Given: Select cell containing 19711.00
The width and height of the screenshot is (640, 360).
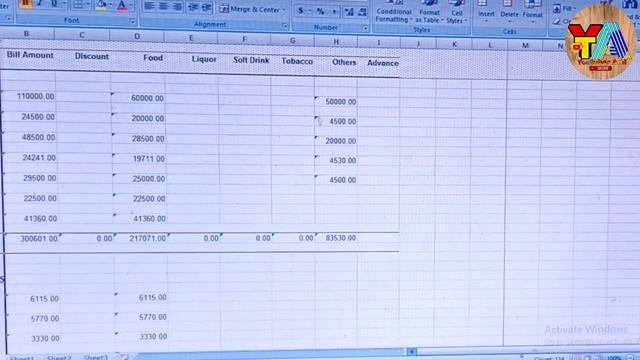Looking at the screenshot, I should [139, 159].
